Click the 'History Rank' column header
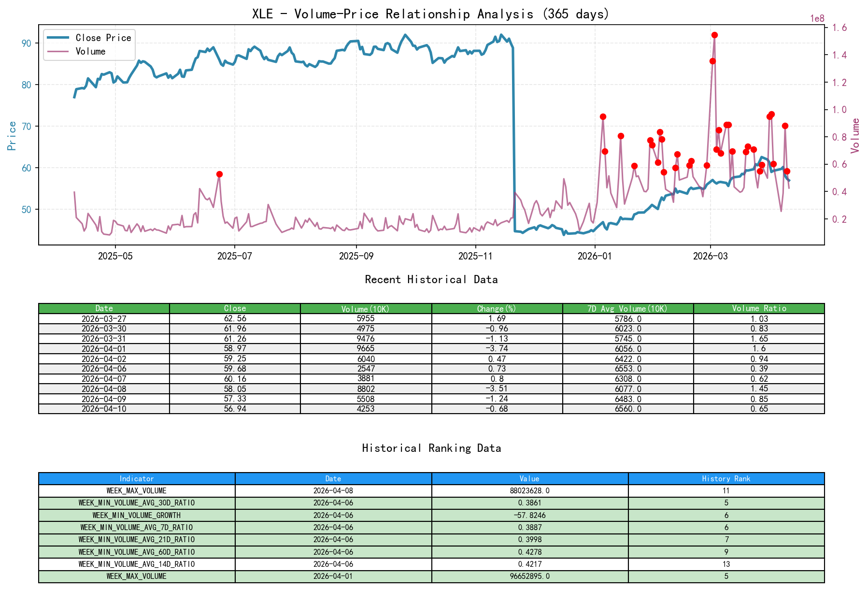Image resolution: width=868 pixels, height=590 pixels. coord(726,479)
